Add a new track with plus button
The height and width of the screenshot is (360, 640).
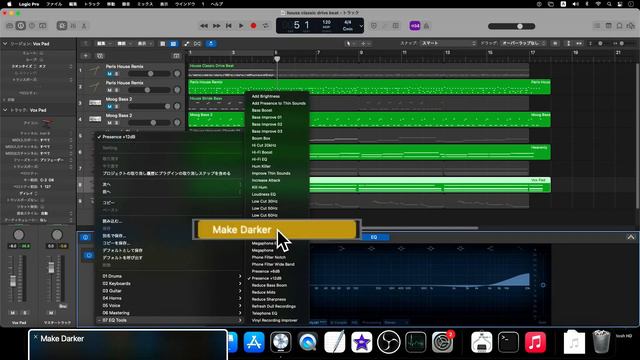point(85,56)
